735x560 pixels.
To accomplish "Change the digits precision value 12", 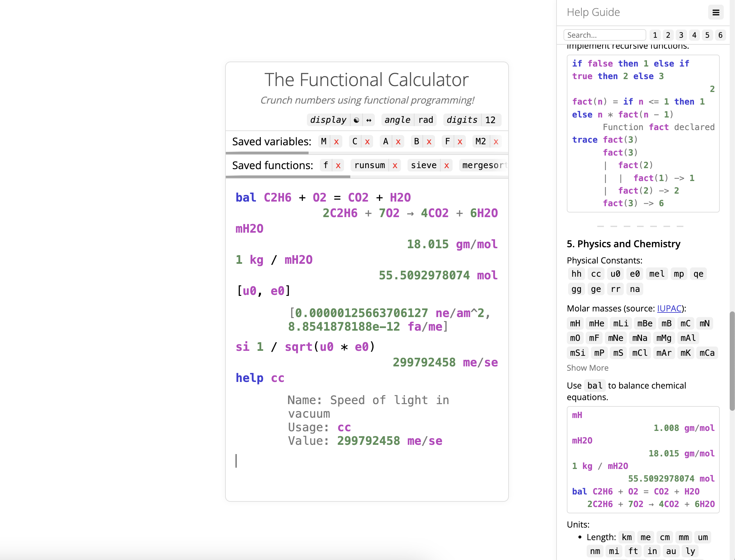I will click(x=490, y=120).
